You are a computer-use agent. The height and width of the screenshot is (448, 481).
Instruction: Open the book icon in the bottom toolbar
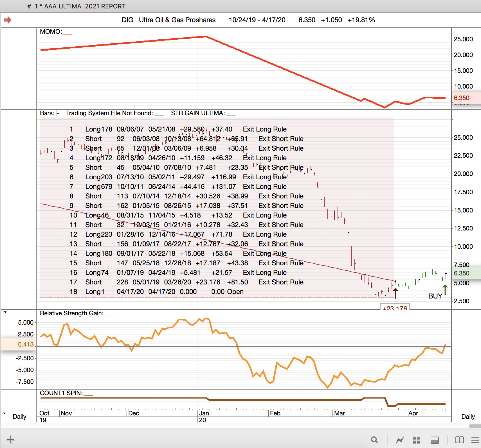459,440
